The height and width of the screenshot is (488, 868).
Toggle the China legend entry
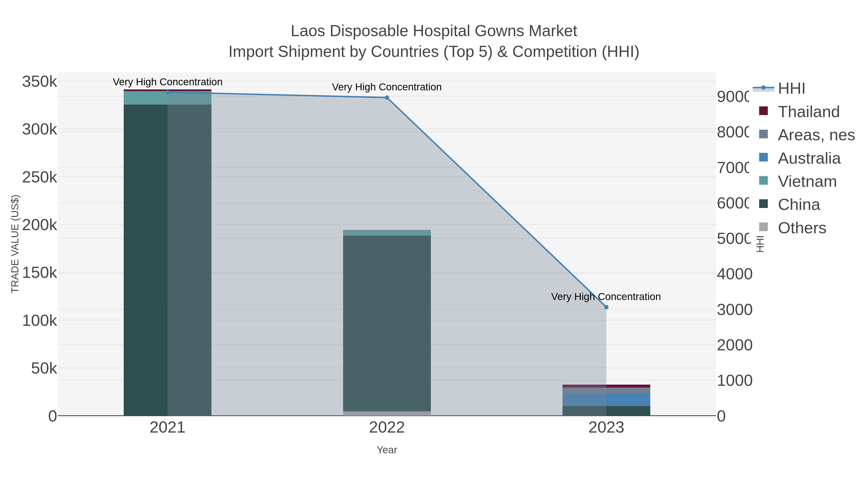click(x=789, y=205)
